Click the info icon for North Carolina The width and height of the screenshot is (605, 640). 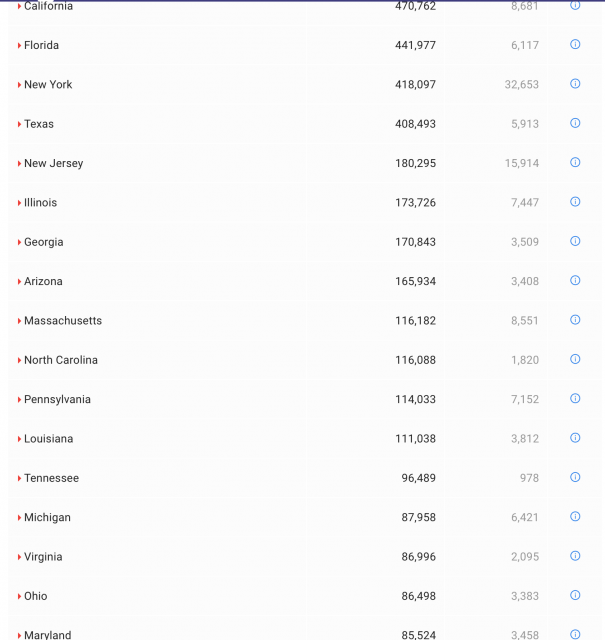575,359
